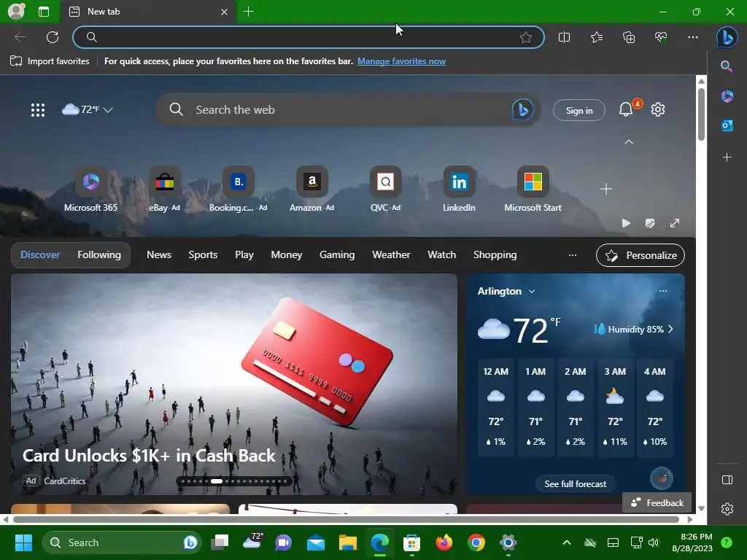This screenshot has width=747, height=560.
Task: Open sidebar settings gear
Action: point(727,509)
